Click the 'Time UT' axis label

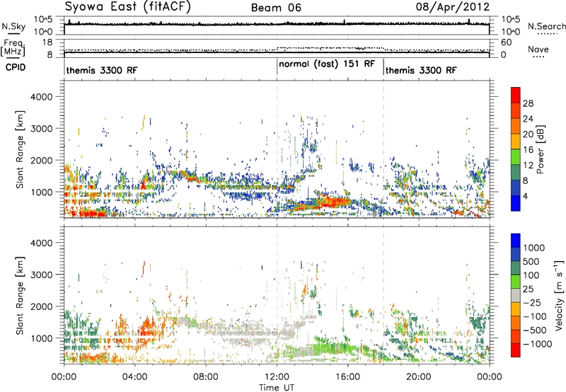277,388
